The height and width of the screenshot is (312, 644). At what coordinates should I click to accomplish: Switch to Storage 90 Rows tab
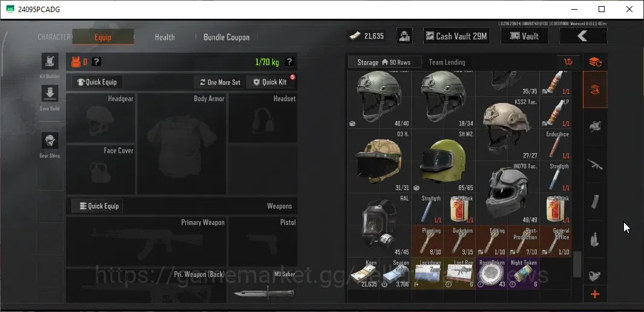pyautogui.click(x=384, y=62)
